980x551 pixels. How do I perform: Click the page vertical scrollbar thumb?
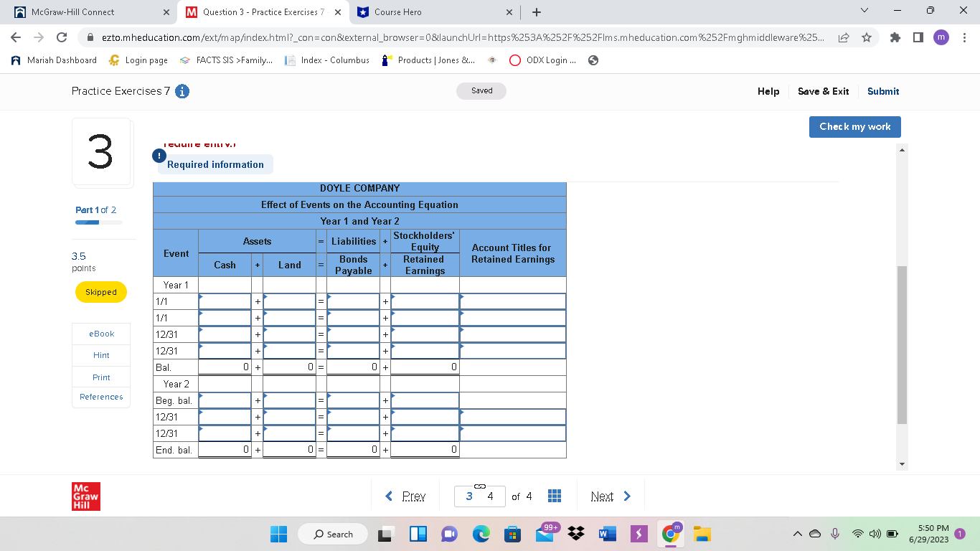click(902, 345)
